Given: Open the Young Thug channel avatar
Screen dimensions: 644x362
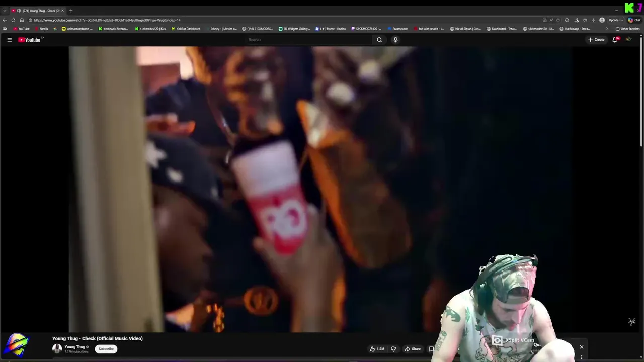Looking at the screenshot, I should [57, 349].
